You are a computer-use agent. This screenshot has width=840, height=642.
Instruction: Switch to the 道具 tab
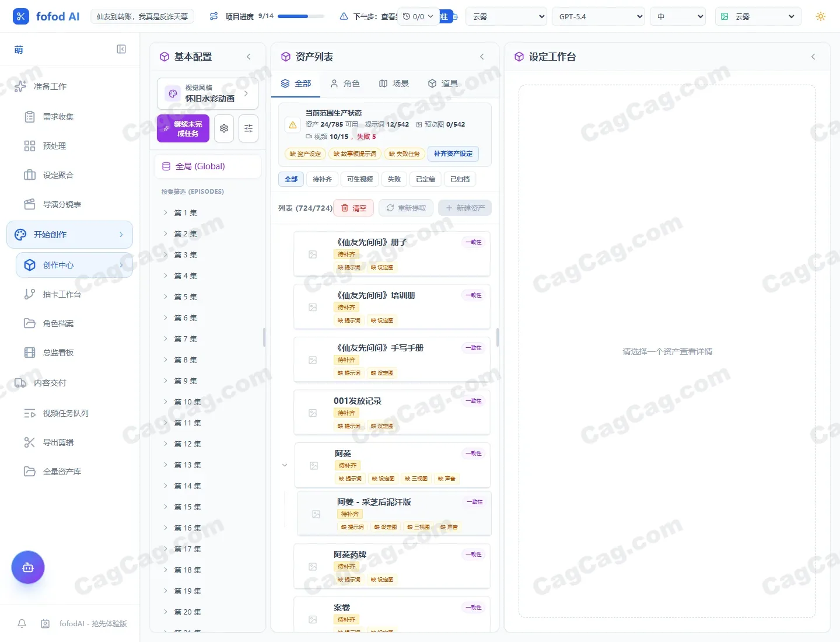(x=443, y=83)
